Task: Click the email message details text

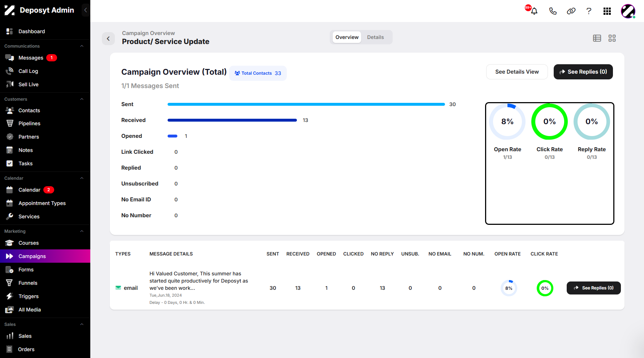Action: click(199, 281)
